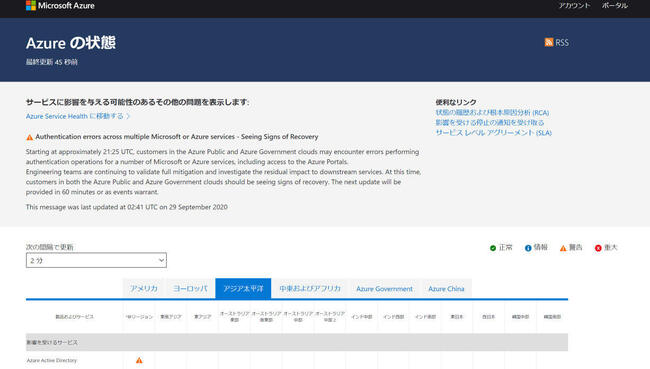650x369 pixels.
Task: Click the Microsoft Azure logo
Action: coord(60,5)
